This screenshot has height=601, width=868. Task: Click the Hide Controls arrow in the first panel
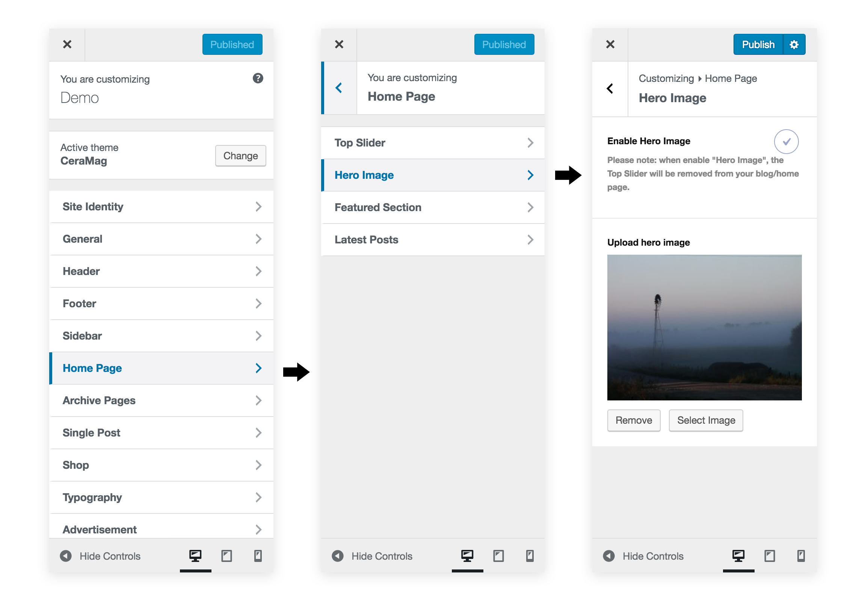coord(66,556)
